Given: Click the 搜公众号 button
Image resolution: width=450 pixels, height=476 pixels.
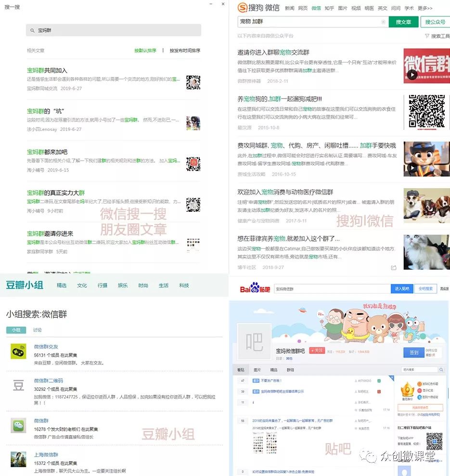Looking at the screenshot, I should point(435,22).
